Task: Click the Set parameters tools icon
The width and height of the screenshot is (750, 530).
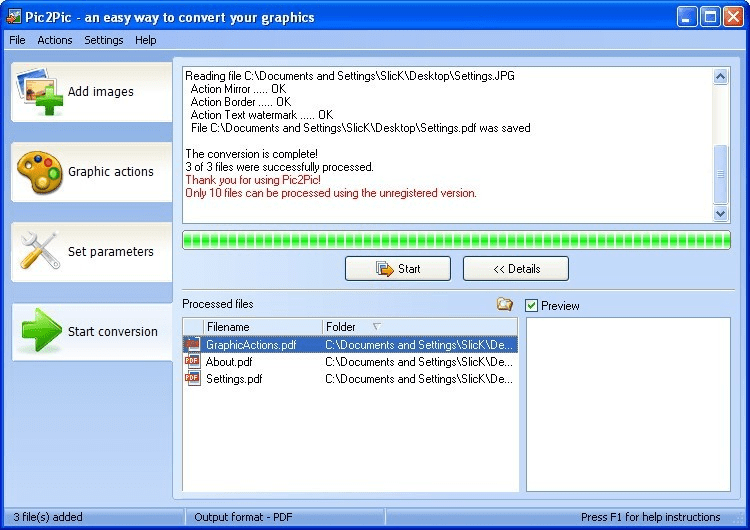Action: (39, 250)
